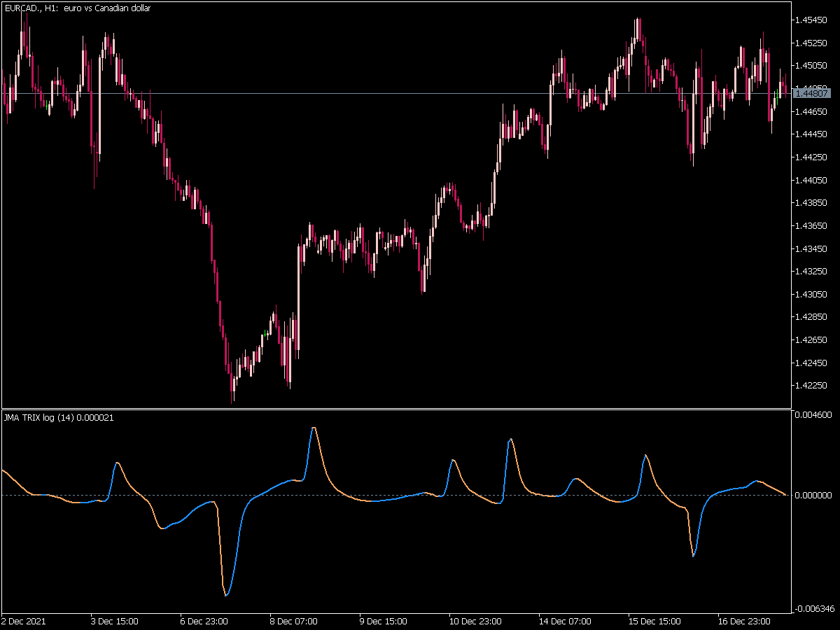Click the 1.44650 price axis label
Image resolution: width=840 pixels, height=630 pixels.
click(812, 111)
